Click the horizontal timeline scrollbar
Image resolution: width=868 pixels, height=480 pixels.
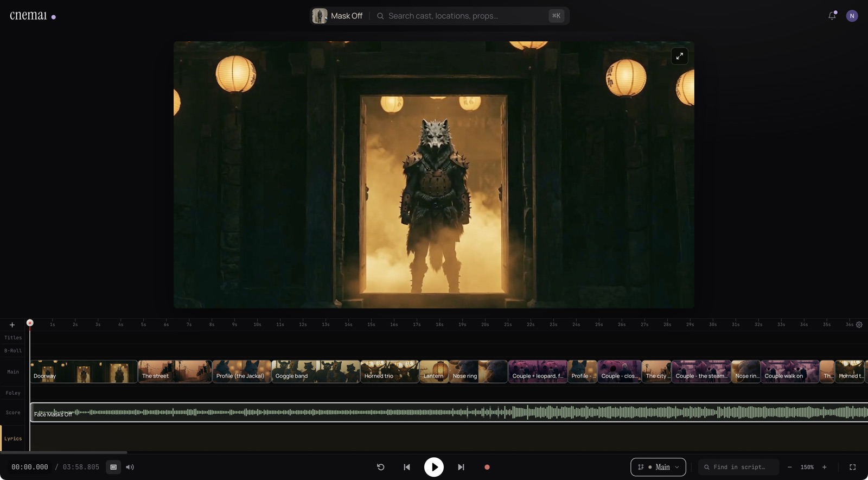point(63,452)
